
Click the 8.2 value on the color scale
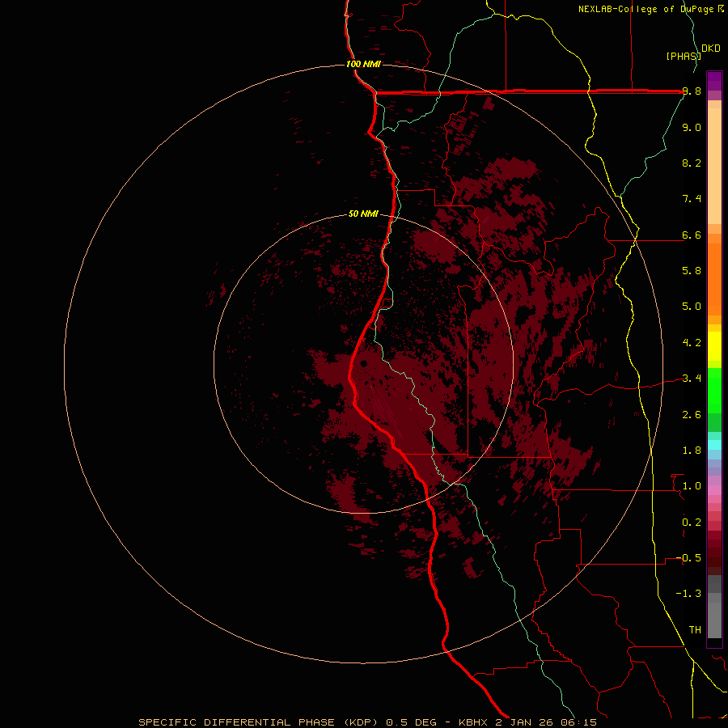[x=692, y=163]
